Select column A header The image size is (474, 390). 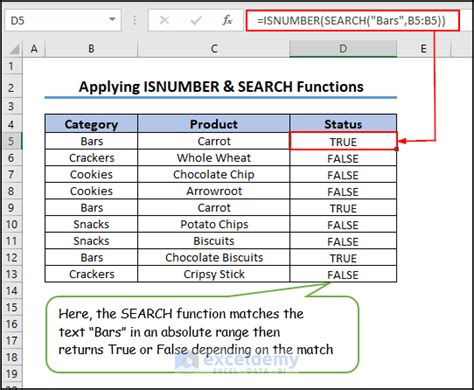34,49
